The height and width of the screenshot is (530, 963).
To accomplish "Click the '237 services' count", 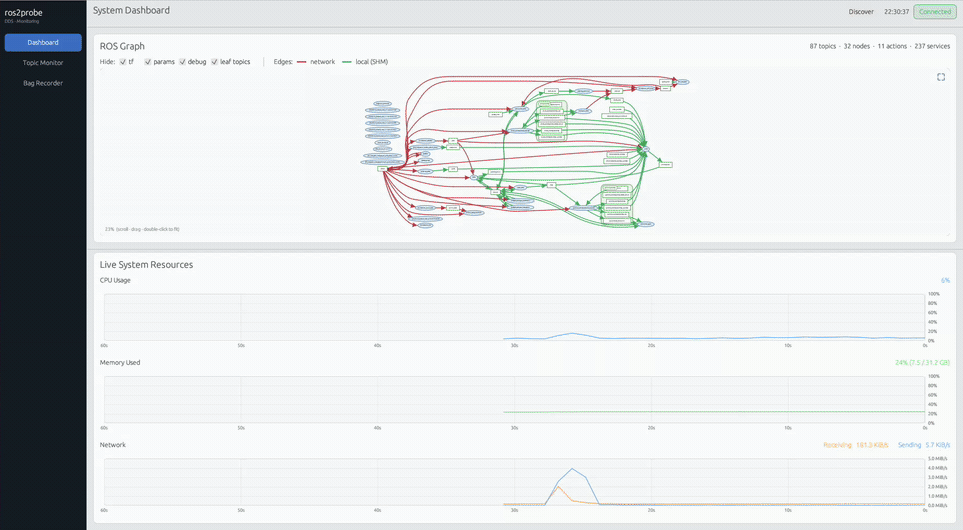I will pyautogui.click(x=932, y=46).
